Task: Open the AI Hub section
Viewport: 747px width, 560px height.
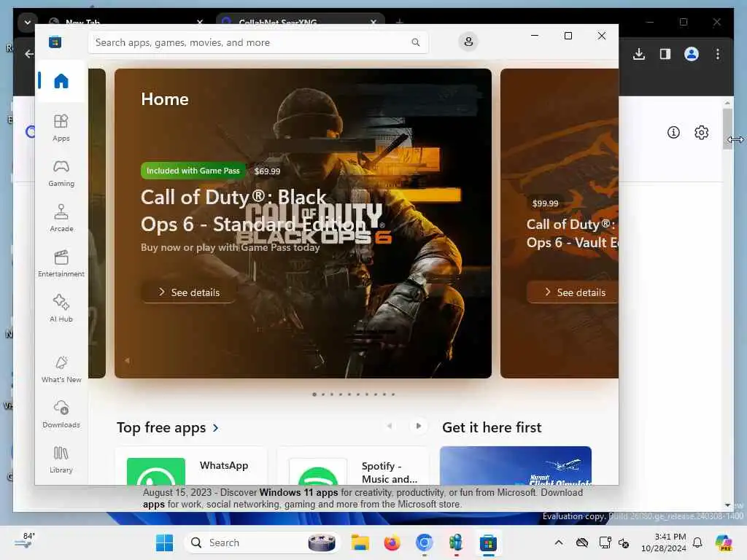Action: (61, 309)
